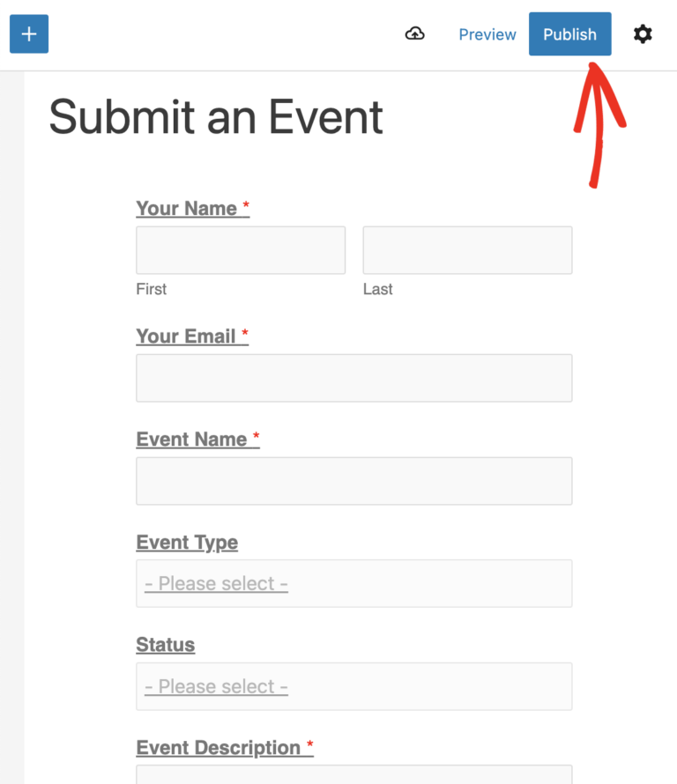Screen dimensions: 677x784
Task: Open editor settings with the gear icon
Action: click(x=643, y=33)
